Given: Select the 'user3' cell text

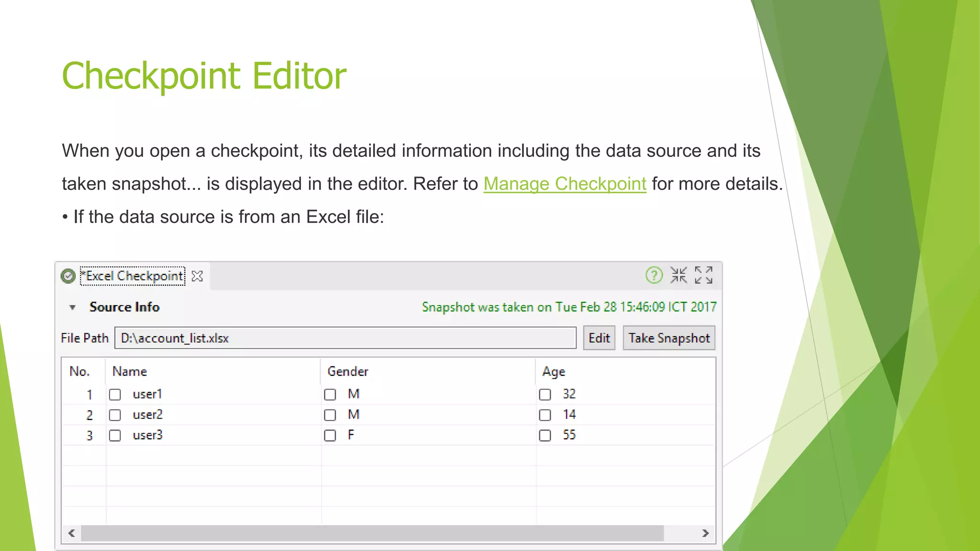Looking at the screenshot, I should click(147, 435).
